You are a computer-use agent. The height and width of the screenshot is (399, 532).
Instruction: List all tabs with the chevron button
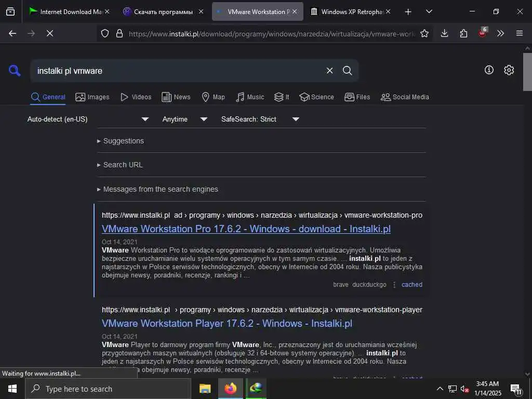[x=429, y=11]
